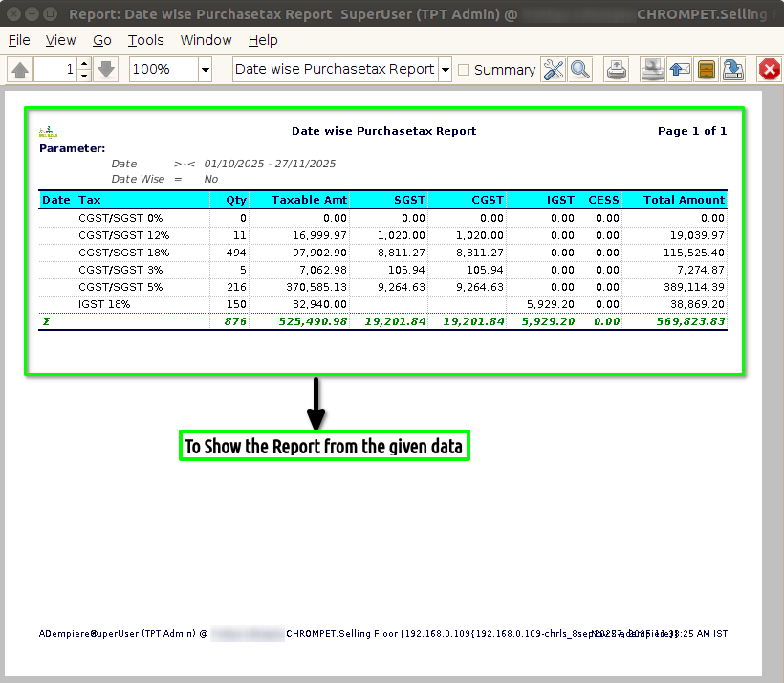
Task: Click the IGST value 5,929.20 in IGST 18% row
Action: (551, 304)
